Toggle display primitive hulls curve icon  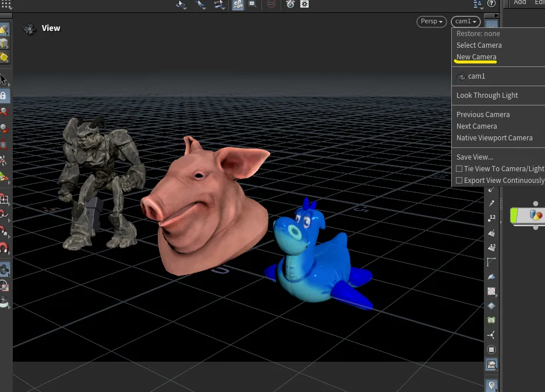pos(491,262)
